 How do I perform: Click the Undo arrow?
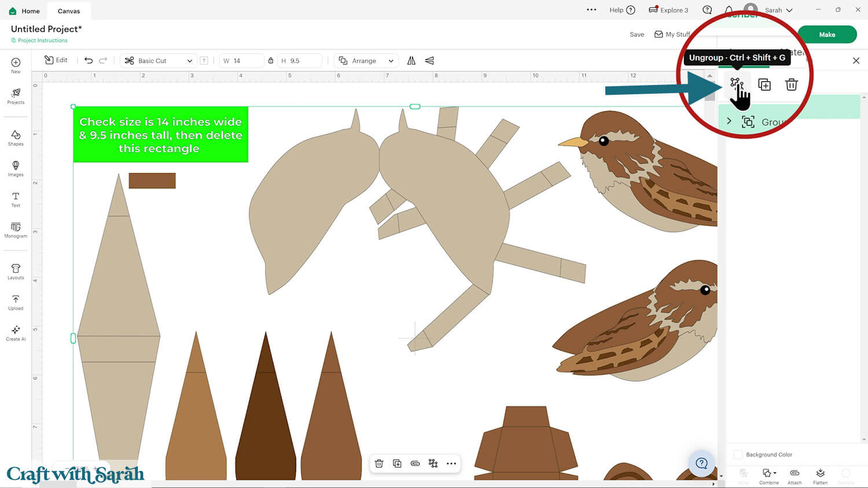tap(89, 61)
